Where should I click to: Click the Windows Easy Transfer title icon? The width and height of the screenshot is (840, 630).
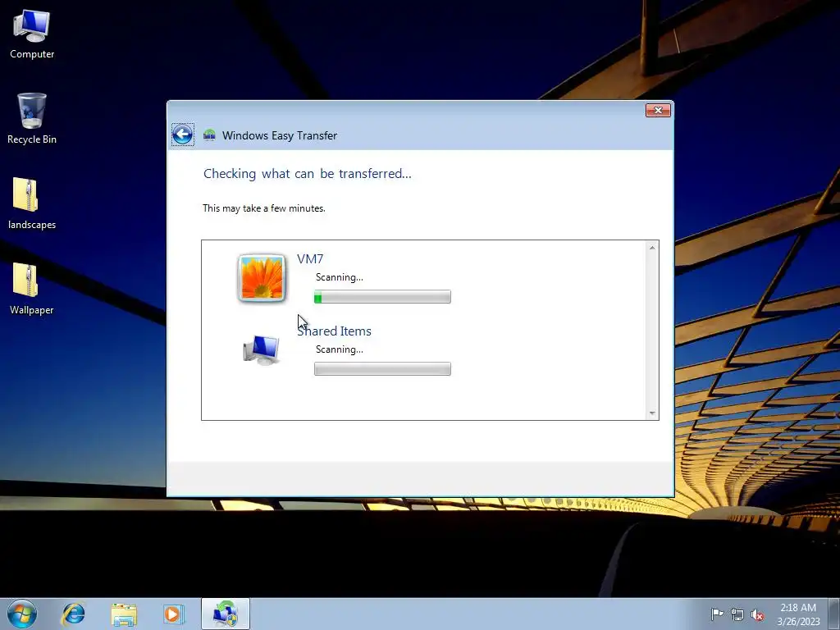click(209, 135)
